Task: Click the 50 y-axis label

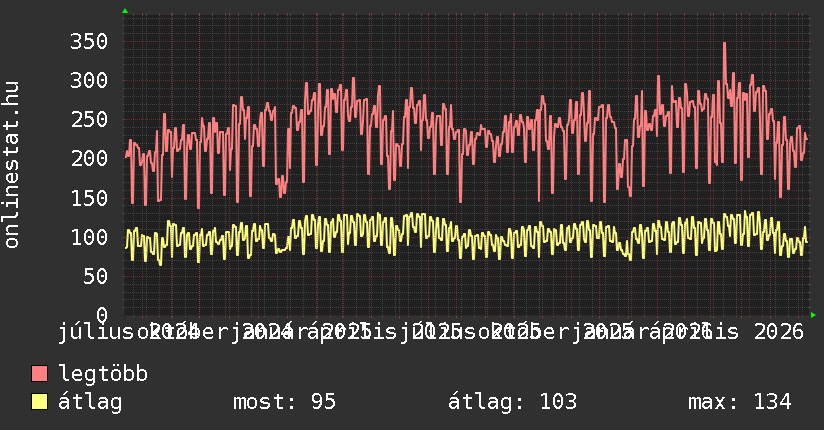Action: pos(95,277)
